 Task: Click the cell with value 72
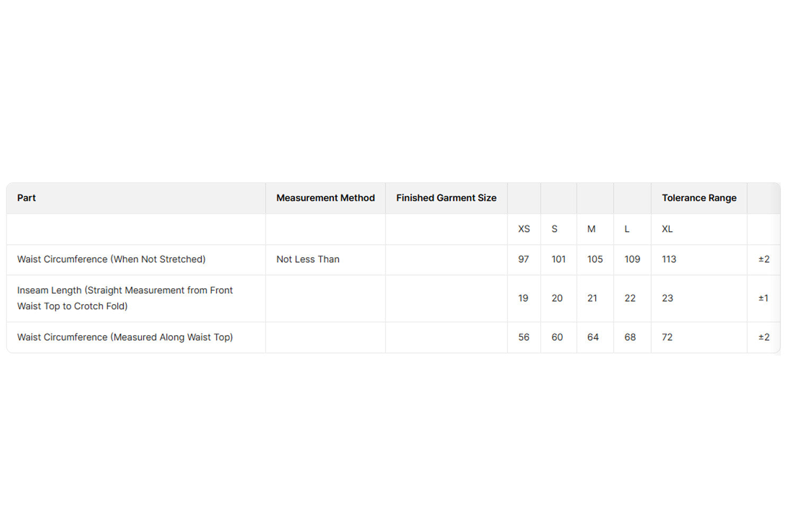667,338
